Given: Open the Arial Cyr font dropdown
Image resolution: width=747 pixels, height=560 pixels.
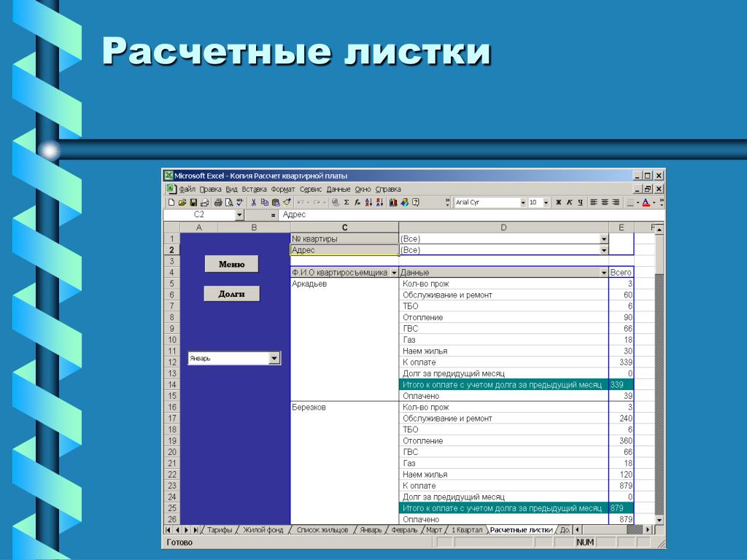Looking at the screenshot, I should tap(522, 203).
